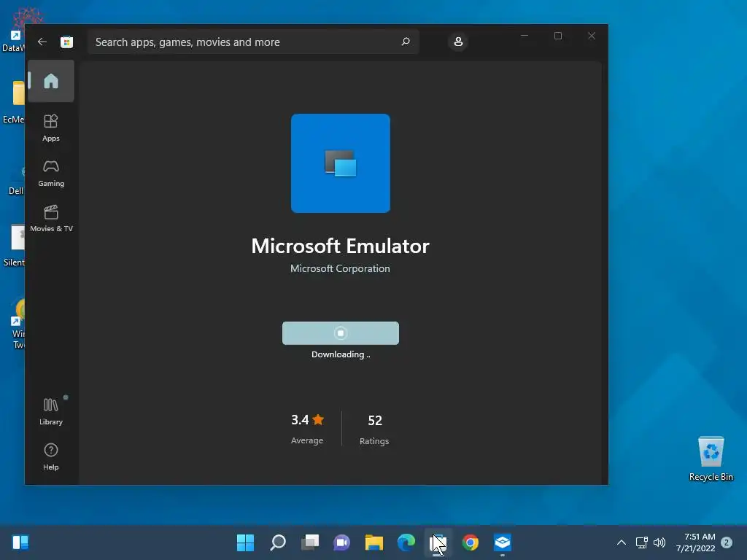Image resolution: width=747 pixels, height=560 pixels.
Task: Open the Chat app on taskbar
Action: (x=342, y=542)
